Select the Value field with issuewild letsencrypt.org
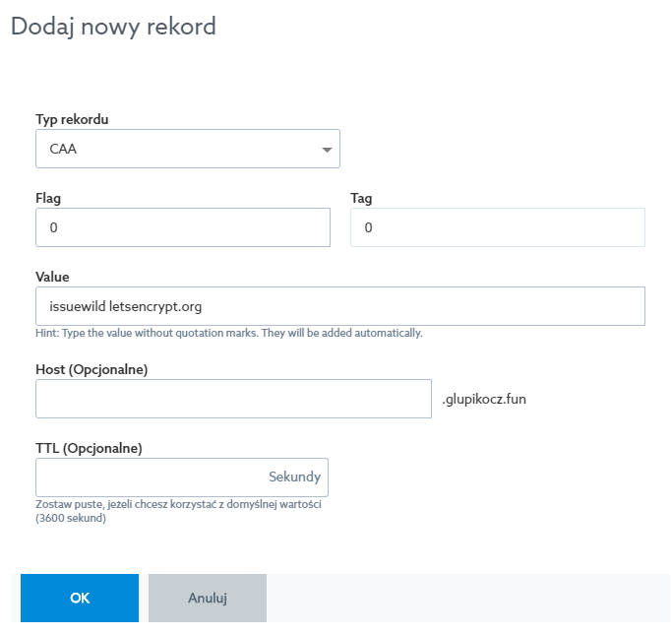The width and height of the screenshot is (672, 635). pos(339,306)
